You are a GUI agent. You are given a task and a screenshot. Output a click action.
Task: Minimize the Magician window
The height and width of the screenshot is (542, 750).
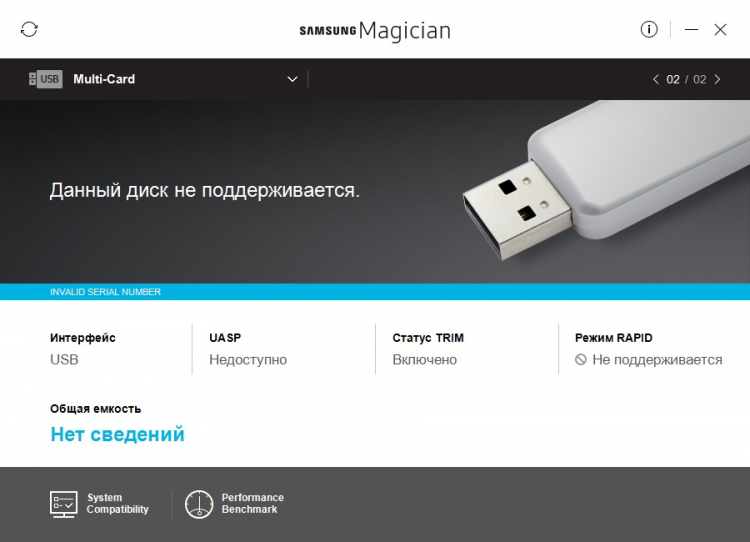pos(691,30)
